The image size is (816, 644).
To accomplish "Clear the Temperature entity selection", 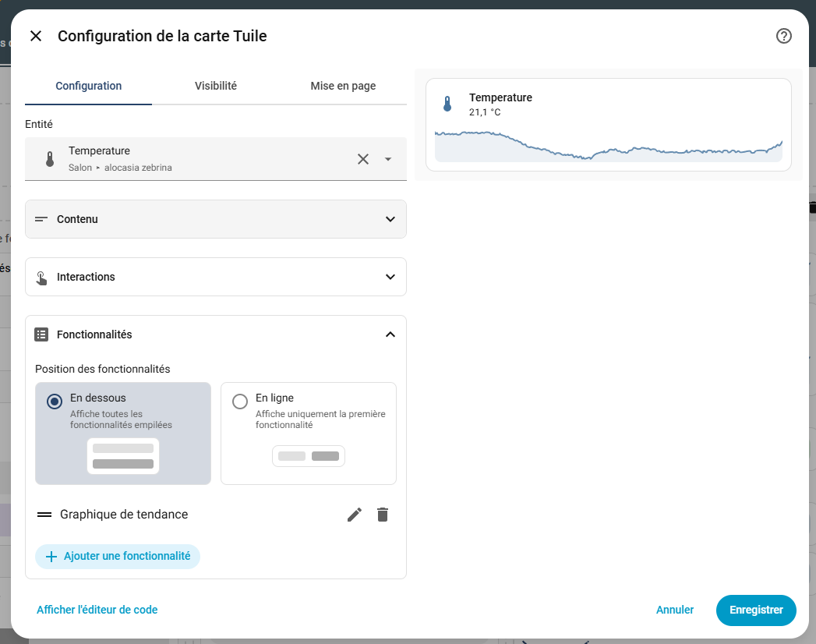I will (x=363, y=159).
